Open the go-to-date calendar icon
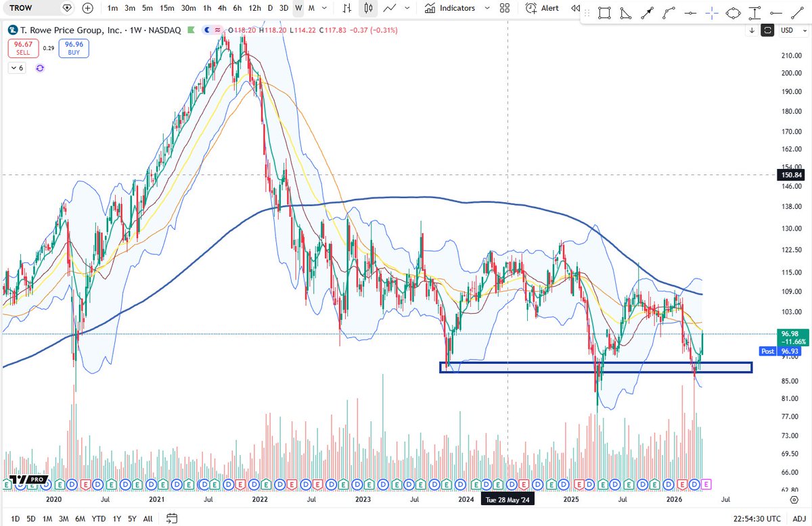Image resolution: width=812 pixels, height=526 pixels. point(172,519)
